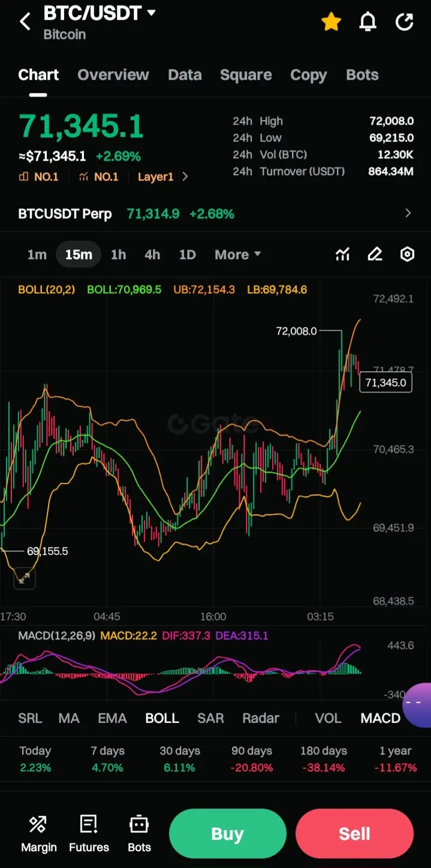The width and height of the screenshot is (431, 868).
Task: Tap the fullscreen expand chart icon
Action: coord(25,578)
